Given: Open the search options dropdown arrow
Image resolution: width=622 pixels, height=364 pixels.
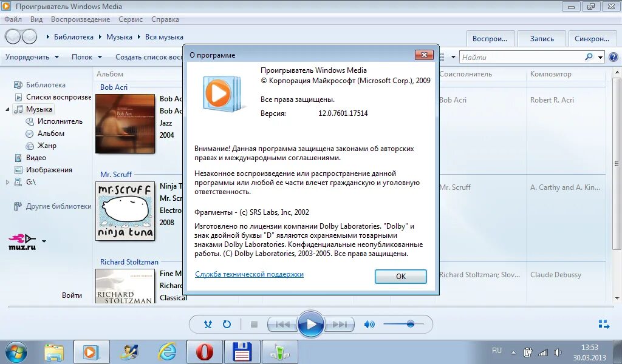Looking at the screenshot, I should click(600, 58).
